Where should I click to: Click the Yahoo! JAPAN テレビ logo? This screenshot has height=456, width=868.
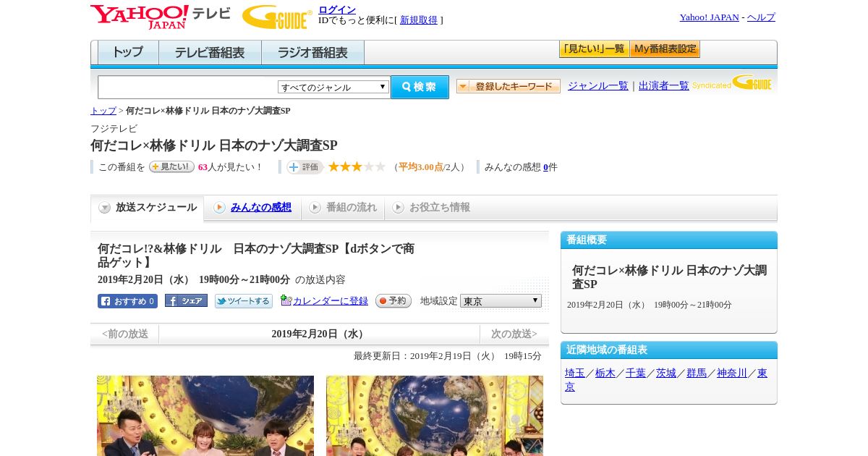point(161,17)
